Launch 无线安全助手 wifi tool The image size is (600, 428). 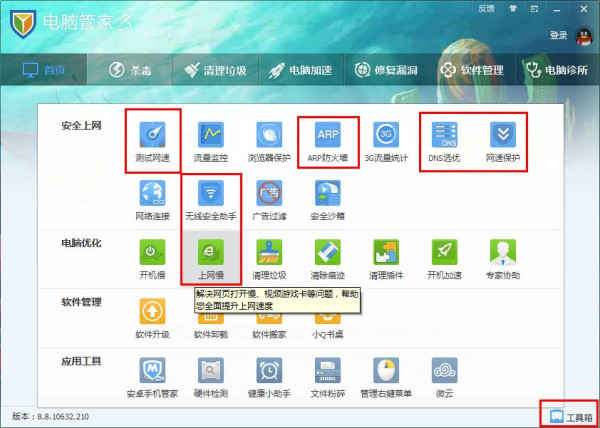[x=211, y=200]
